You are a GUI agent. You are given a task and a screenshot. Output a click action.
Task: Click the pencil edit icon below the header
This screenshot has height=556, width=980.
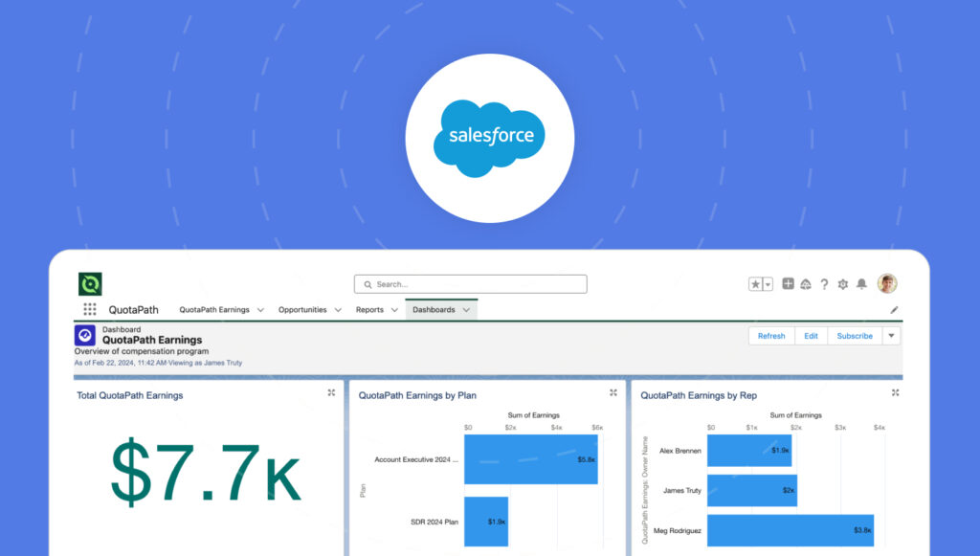894,308
